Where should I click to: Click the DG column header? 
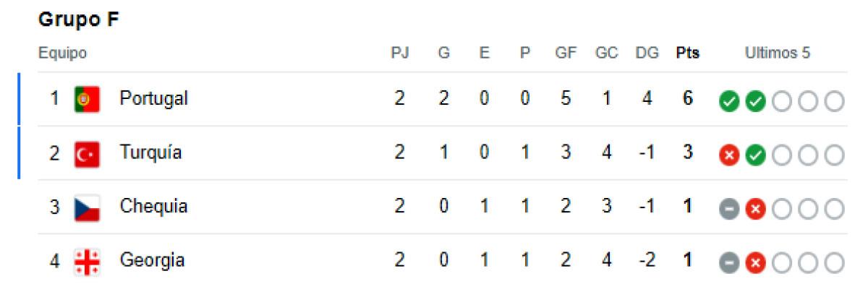point(645,53)
